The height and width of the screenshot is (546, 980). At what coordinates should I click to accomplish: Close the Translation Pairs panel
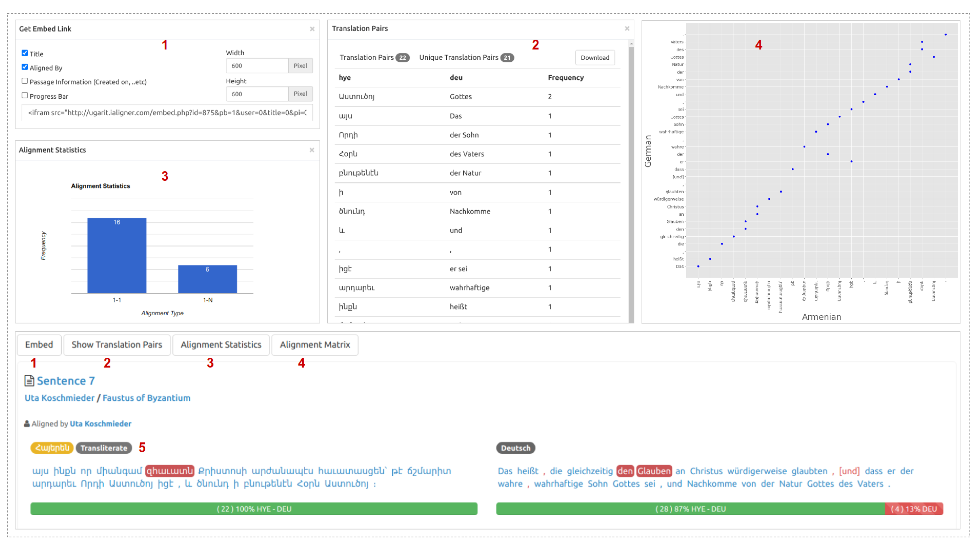tap(627, 29)
